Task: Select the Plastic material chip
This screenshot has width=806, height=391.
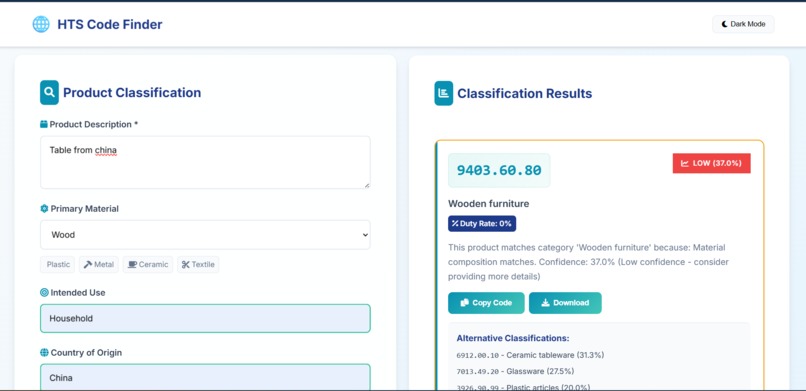Action: (x=58, y=265)
